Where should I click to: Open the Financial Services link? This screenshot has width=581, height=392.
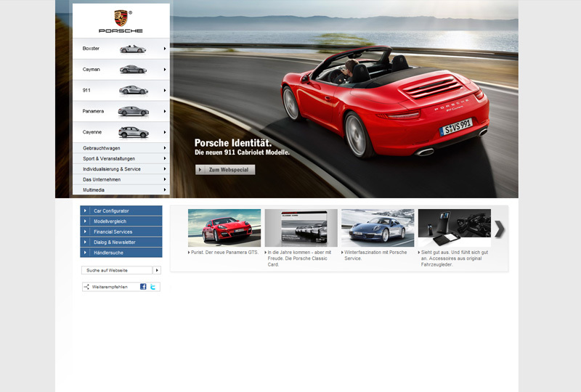coord(121,232)
